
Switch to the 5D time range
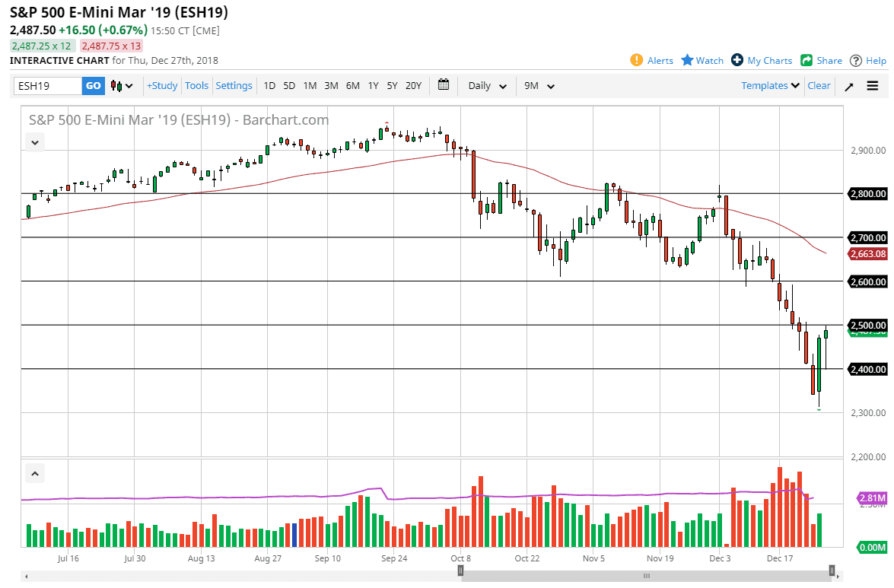tap(289, 86)
